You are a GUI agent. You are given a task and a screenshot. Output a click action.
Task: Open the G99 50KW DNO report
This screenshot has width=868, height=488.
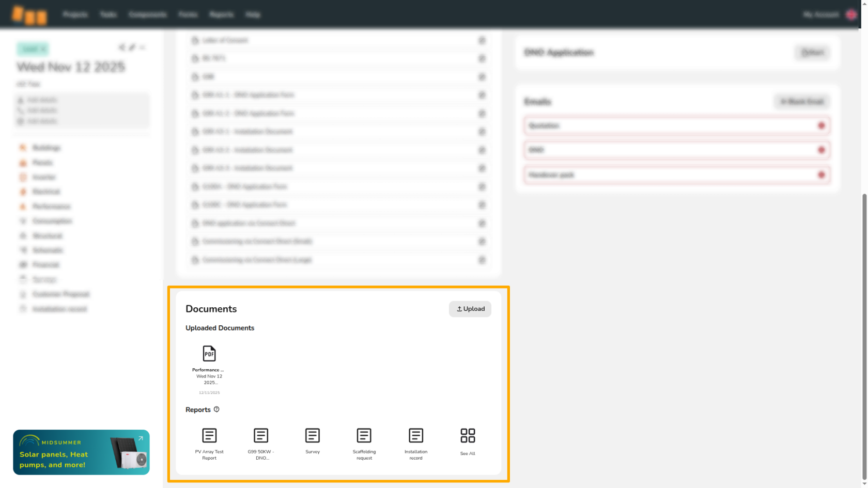point(261,436)
